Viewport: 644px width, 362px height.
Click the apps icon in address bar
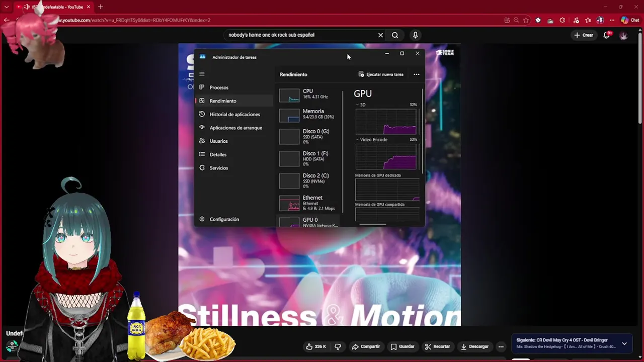(x=507, y=20)
